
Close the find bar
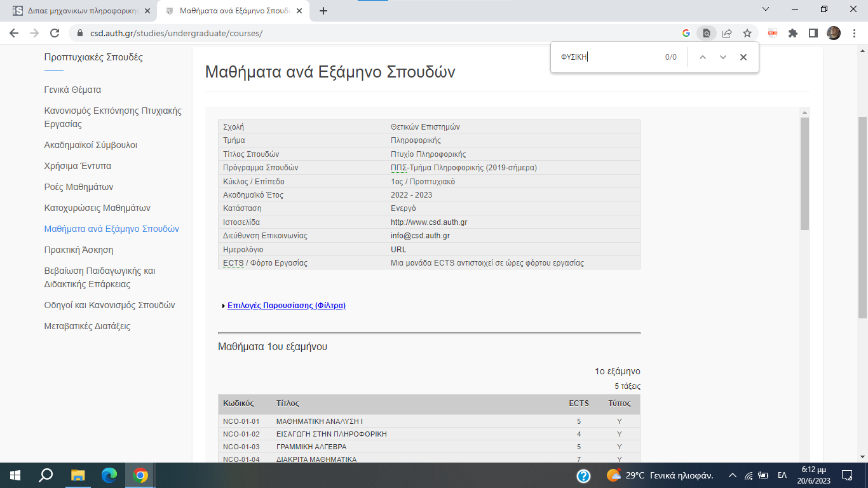tap(743, 57)
